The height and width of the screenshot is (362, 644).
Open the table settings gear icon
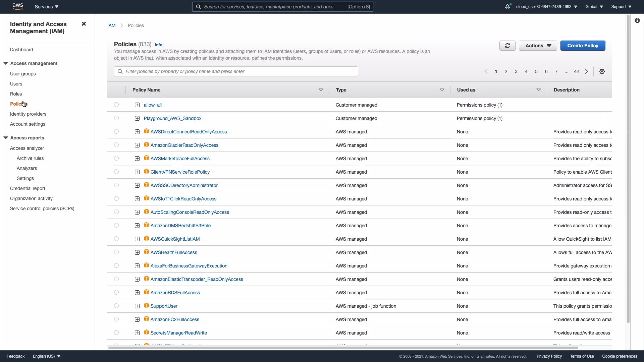602,71
